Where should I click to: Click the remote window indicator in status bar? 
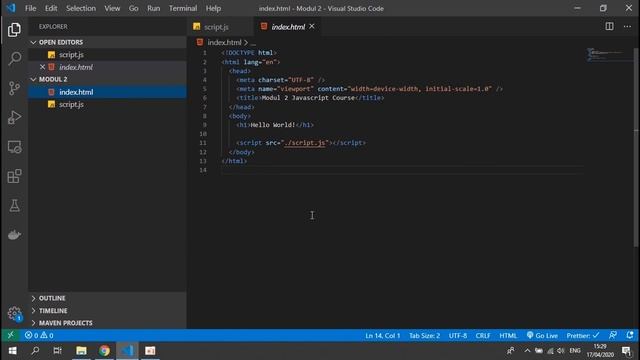click(x=11, y=335)
